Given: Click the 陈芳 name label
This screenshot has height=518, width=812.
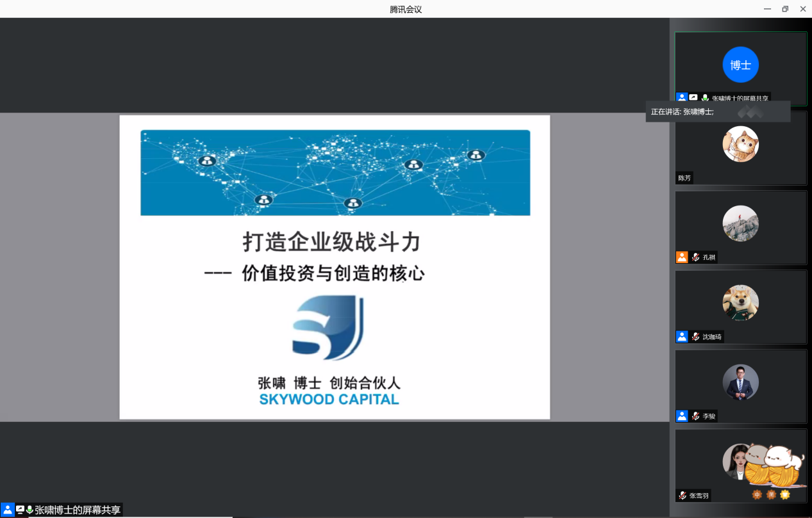Looking at the screenshot, I should coord(684,178).
